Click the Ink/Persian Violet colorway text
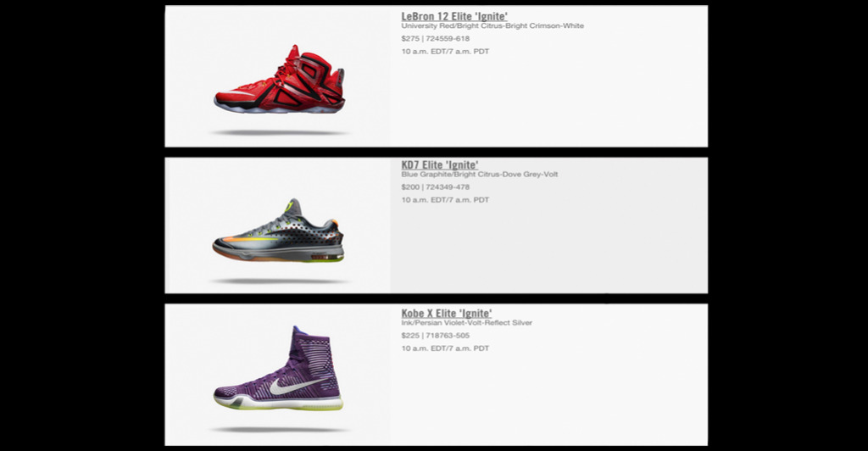Screen dimensions: 868x451 (467, 323)
